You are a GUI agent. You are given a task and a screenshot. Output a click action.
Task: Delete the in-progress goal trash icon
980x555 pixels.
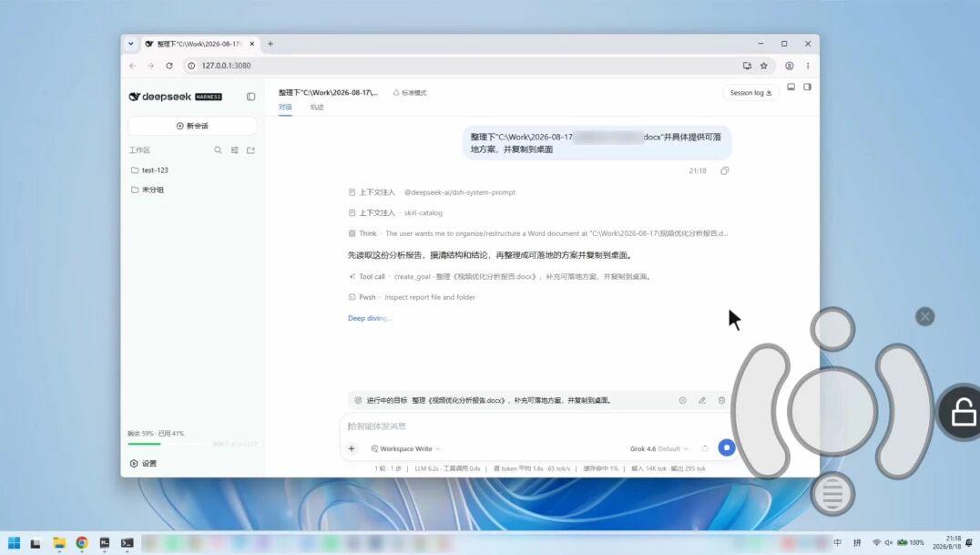tap(721, 400)
